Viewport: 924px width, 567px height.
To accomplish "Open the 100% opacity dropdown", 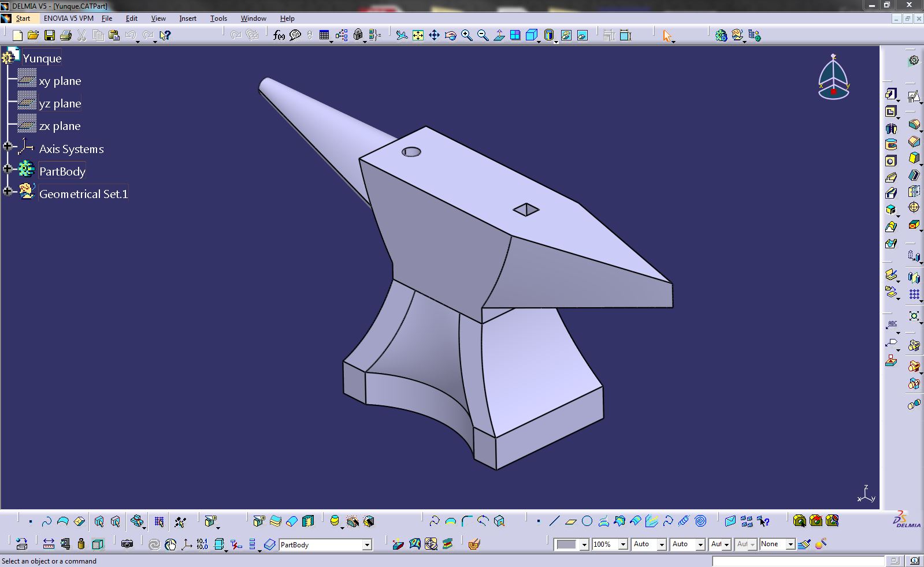I will point(623,544).
